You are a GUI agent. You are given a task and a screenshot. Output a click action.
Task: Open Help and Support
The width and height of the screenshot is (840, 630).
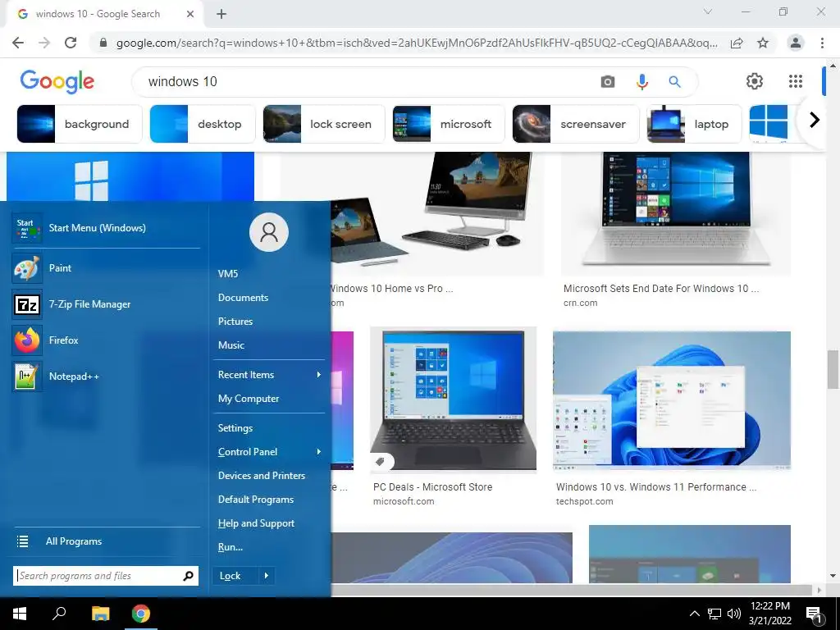pyautogui.click(x=256, y=523)
